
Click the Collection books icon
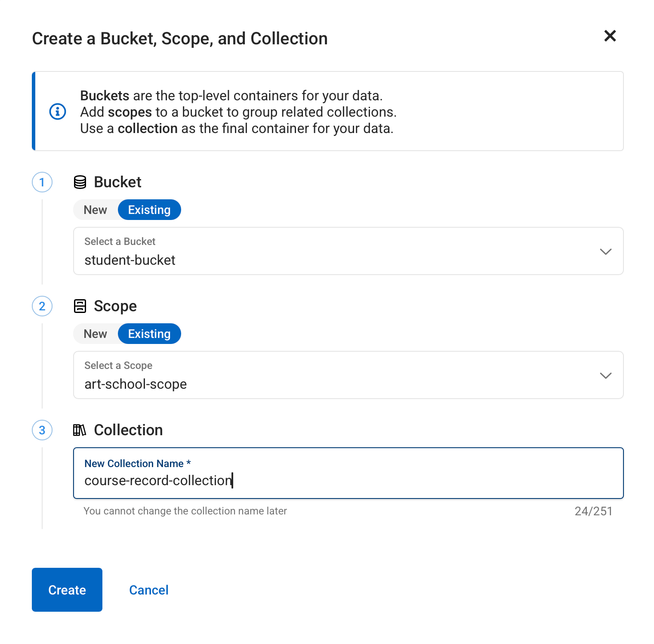pos(80,430)
